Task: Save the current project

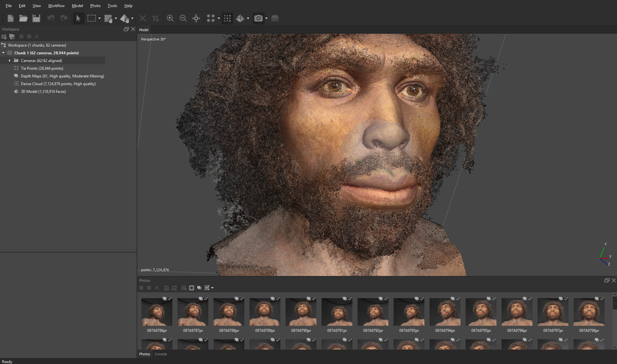Action: pos(36,18)
